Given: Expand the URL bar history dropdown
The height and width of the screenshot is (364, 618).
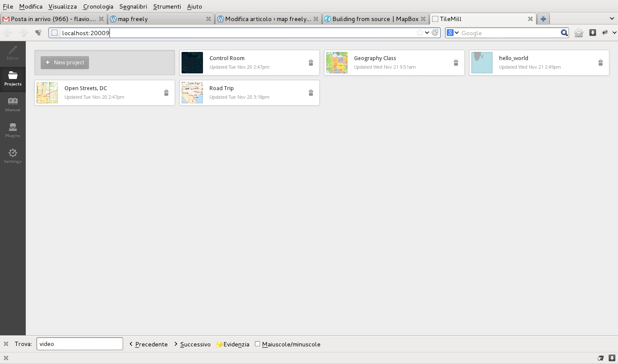Looking at the screenshot, I should coord(427,33).
